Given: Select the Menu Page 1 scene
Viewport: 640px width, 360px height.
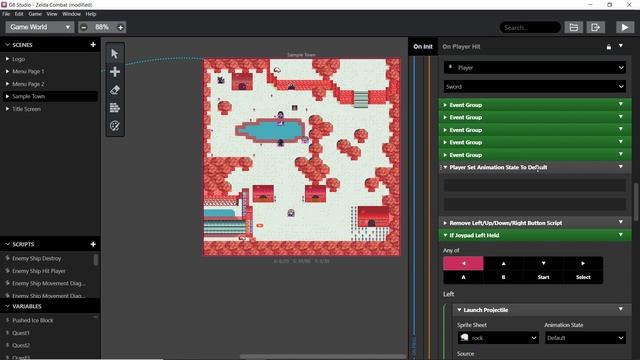Looking at the screenshot, I should click(x=49, y=71).
